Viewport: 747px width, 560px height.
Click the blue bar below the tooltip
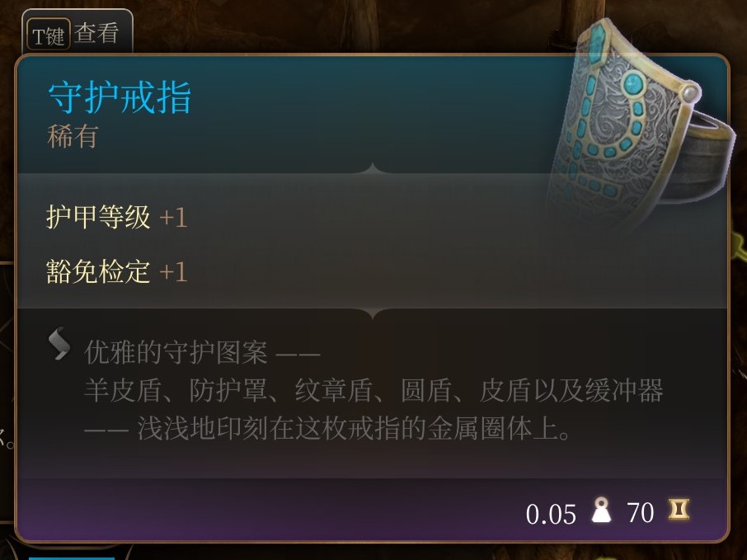[x=72, y=558]
